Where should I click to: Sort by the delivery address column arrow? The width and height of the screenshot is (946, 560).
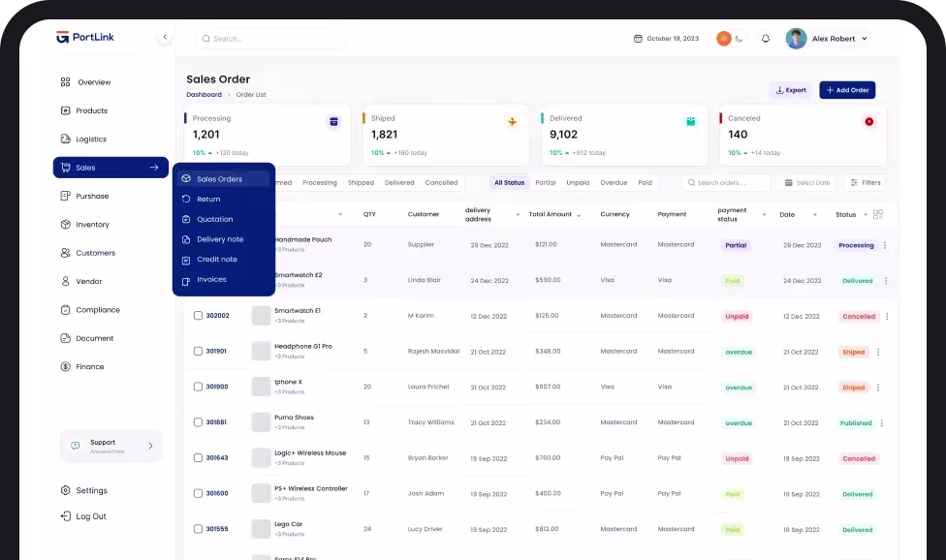[x=518, y=214]
